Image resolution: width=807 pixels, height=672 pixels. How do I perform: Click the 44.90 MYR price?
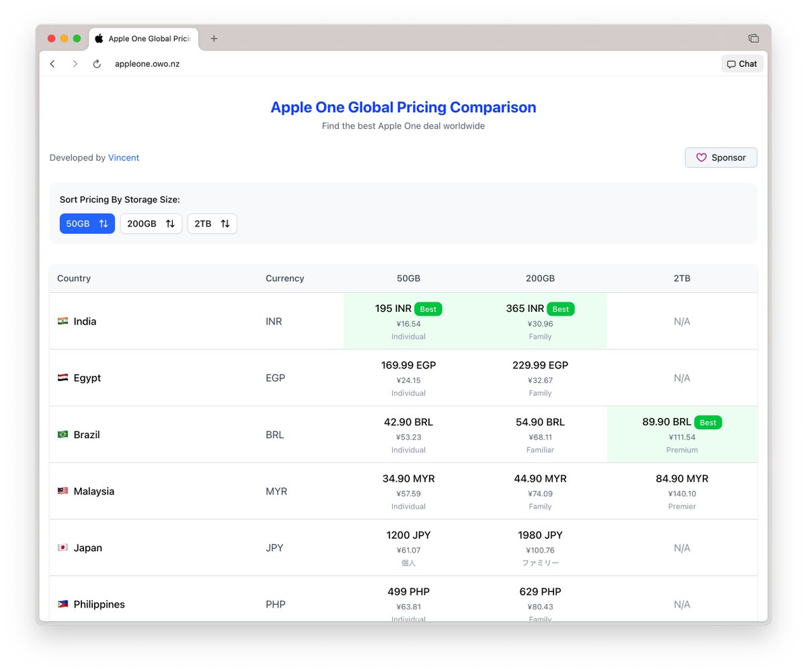click(540, 478)
